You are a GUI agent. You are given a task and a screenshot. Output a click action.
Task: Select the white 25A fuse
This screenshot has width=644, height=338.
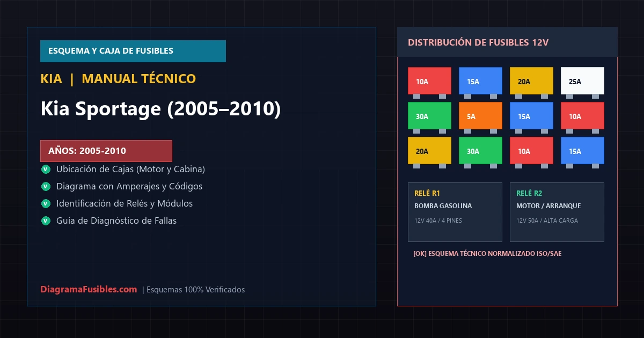point(582,81)
